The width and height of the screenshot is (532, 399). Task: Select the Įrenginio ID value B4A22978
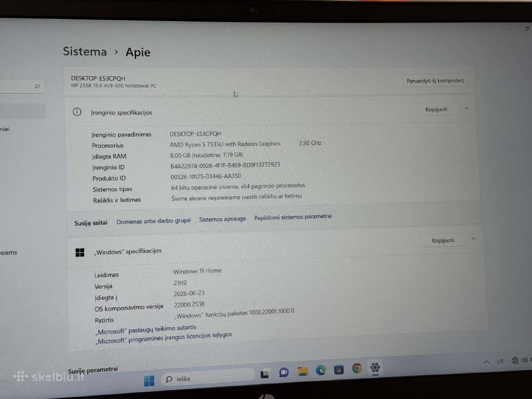[225, 165]
